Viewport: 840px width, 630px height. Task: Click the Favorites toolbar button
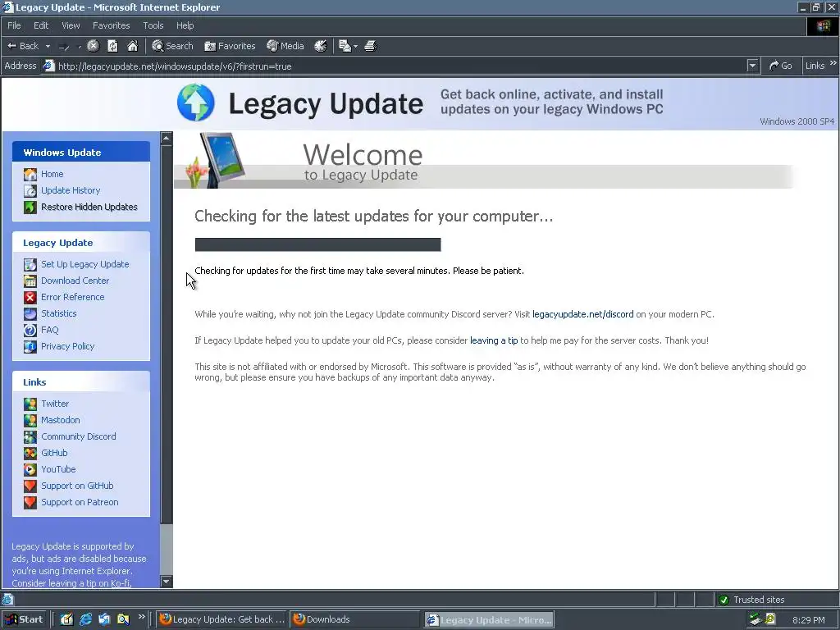coord(230,46)
